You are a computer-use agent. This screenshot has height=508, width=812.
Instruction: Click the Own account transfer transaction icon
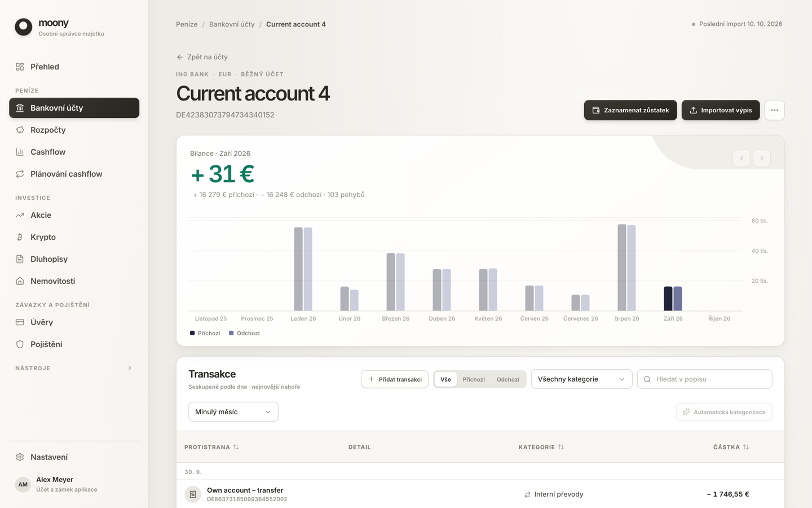[x=193, y=494]
